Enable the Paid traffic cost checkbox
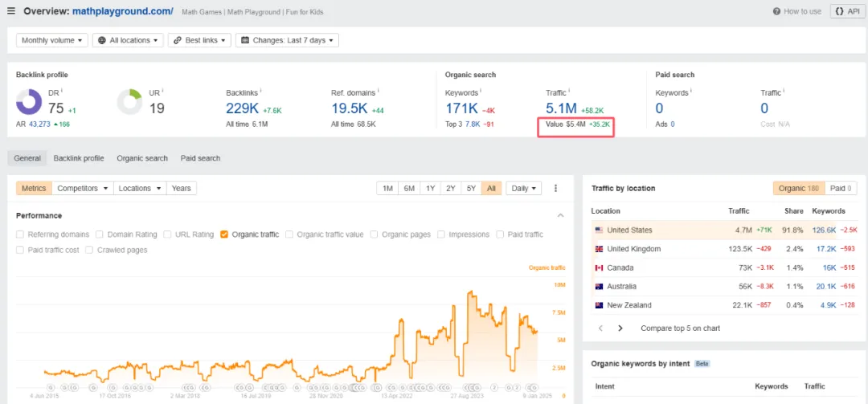 pyautogui.click(x=20, y=250)
